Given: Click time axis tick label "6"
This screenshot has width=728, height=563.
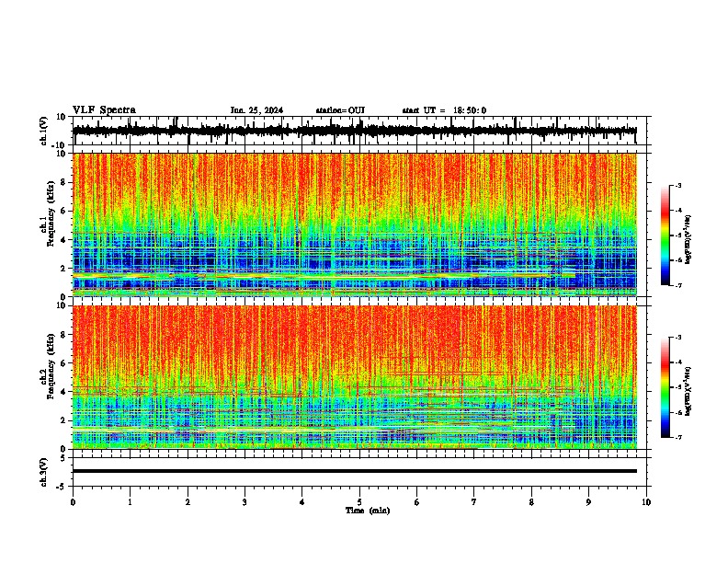Looking at the screenshot, I should [417, 502].
